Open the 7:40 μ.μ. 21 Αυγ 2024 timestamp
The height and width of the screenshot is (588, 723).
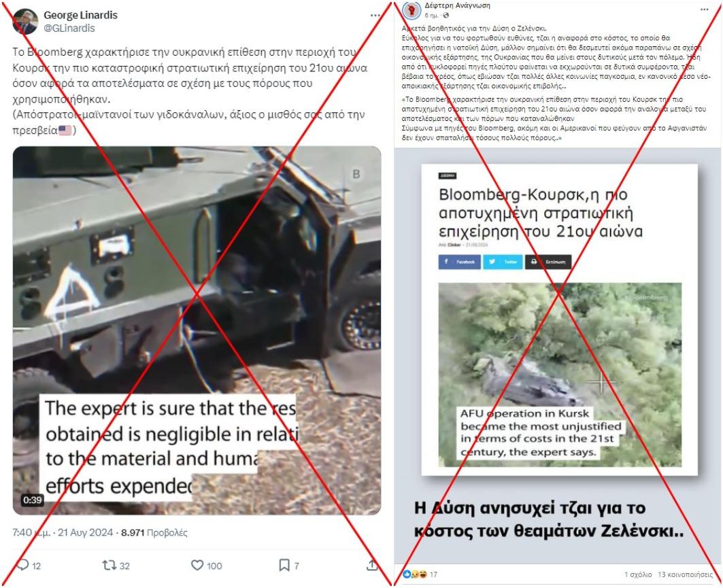pos(63,533)
